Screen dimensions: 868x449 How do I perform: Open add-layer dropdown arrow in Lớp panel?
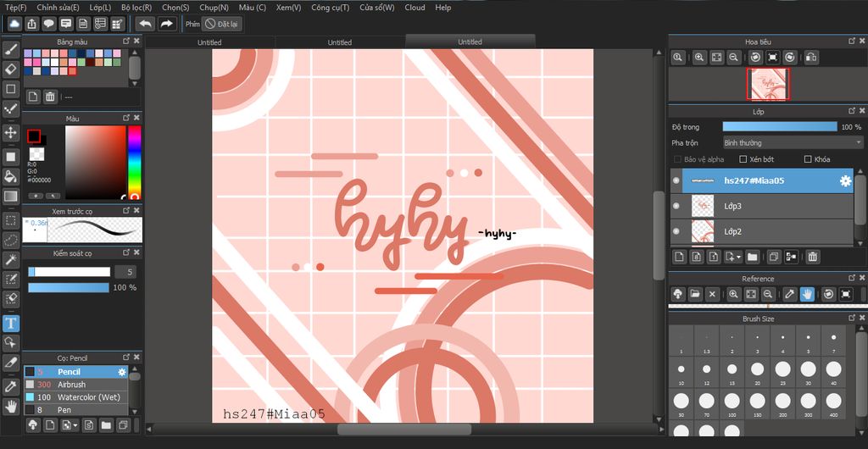coord(738,258)
